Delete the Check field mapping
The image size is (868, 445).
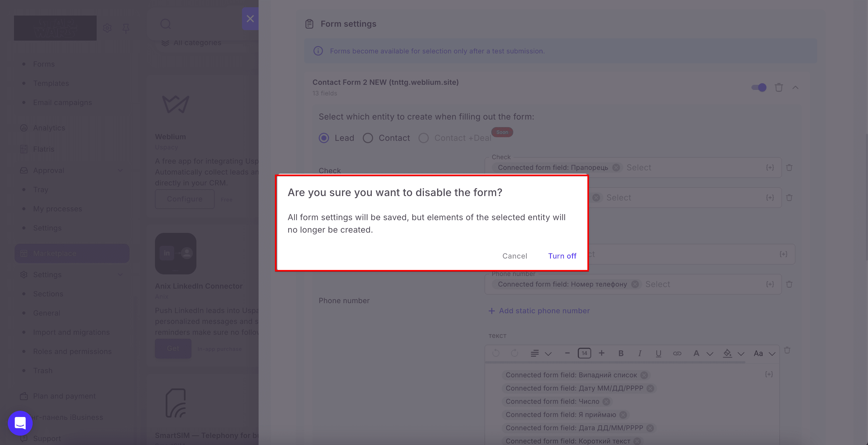point(789,168)
